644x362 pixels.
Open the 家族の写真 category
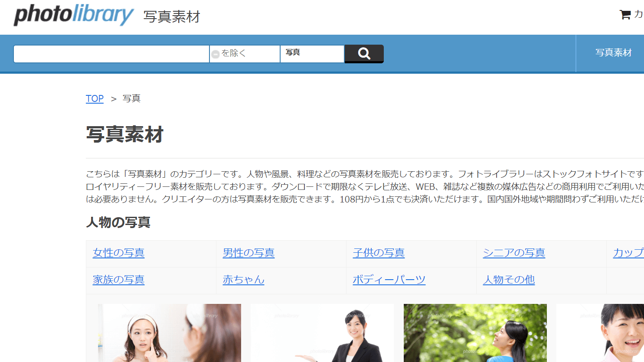pos(118,280)
